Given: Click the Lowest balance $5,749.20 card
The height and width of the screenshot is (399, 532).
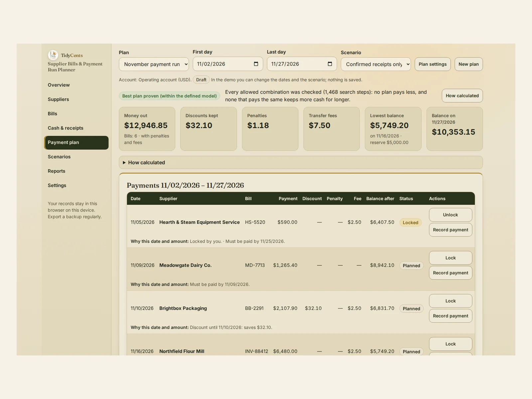Looking at the screenshot, I should coord(393,129).
